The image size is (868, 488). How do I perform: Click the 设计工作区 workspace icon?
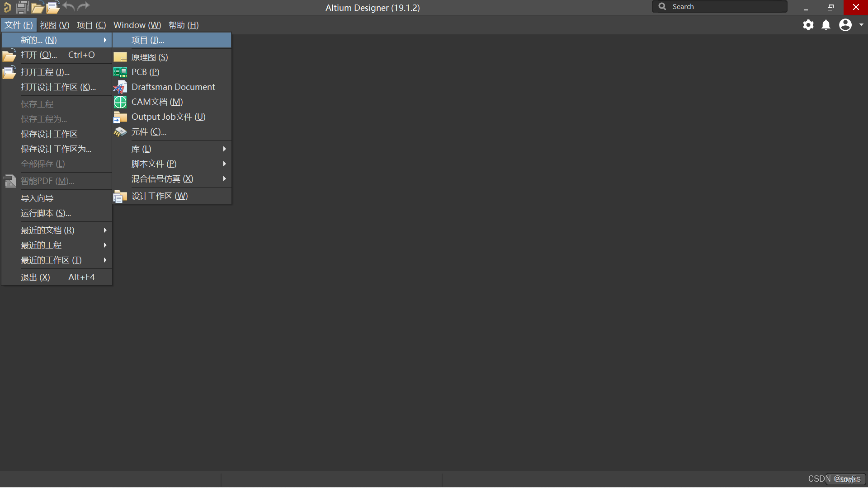click(120, 196)
